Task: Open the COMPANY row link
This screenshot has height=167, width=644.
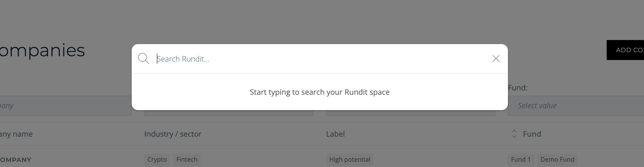Action: click(16, 160)
